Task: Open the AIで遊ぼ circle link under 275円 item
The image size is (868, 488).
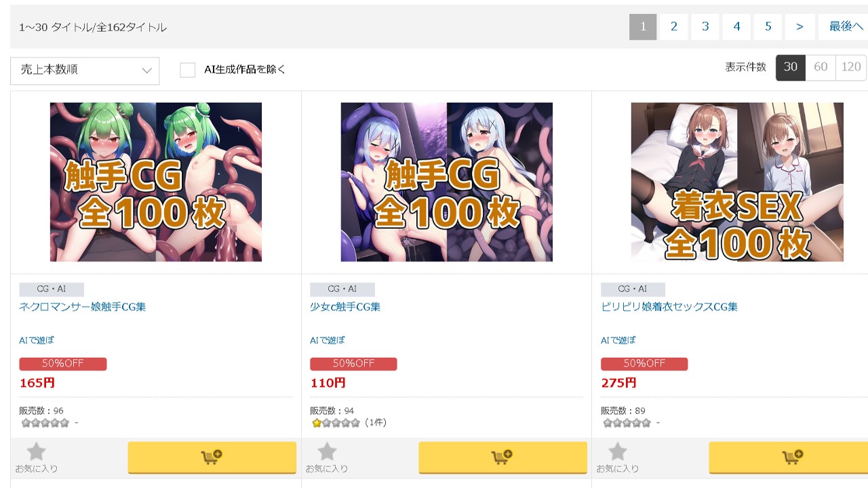Action: click(618, 340)
